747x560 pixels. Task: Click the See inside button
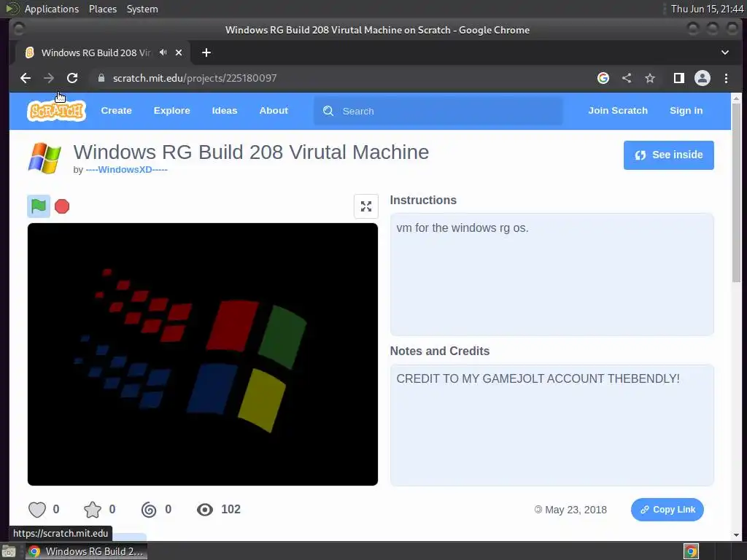(x=668, y=155)
